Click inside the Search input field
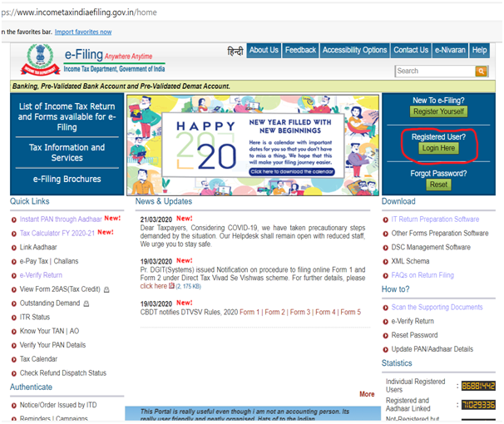The image size is (504, 424). coord(435,71)
